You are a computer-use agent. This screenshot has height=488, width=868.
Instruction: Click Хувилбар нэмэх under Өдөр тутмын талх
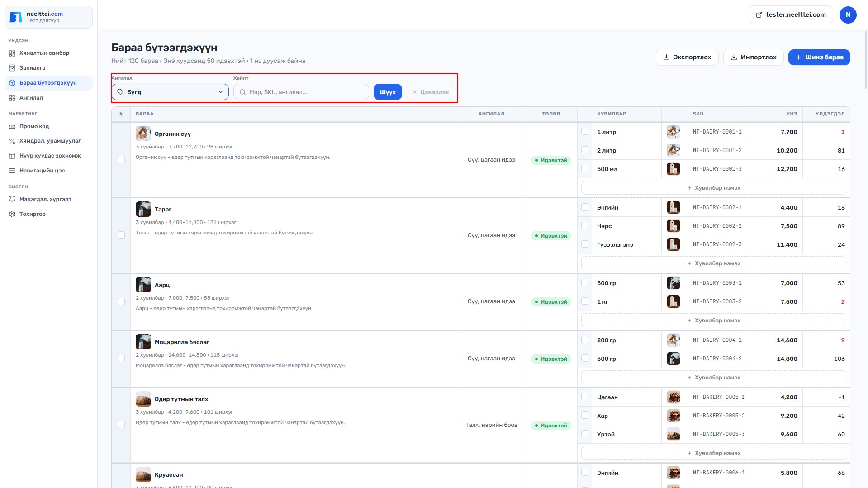point(714,453)
